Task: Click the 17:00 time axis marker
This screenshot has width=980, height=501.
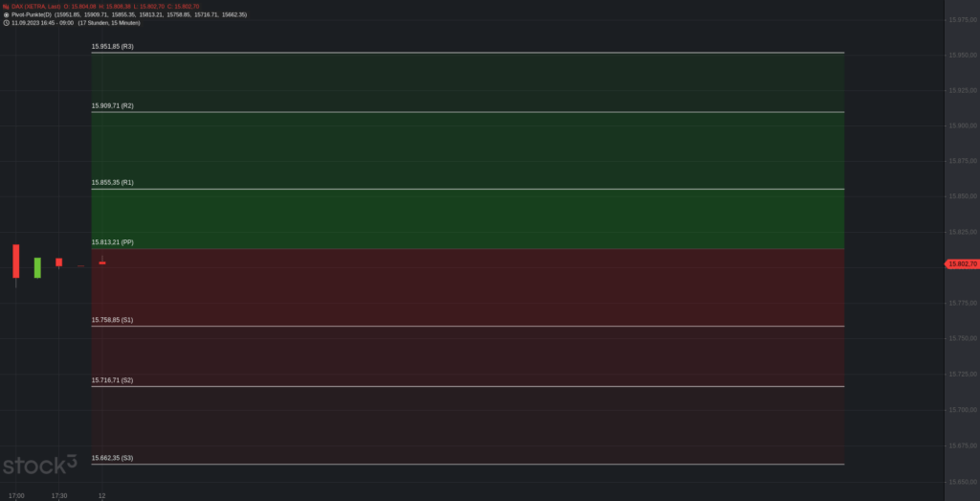Action: tap(16, 495)
